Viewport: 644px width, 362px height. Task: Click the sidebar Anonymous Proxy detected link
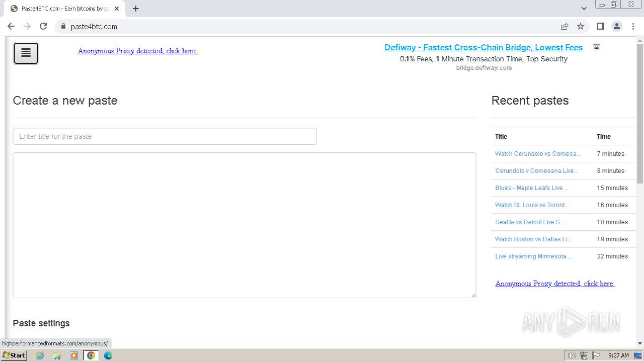click(x=555, y=284)
